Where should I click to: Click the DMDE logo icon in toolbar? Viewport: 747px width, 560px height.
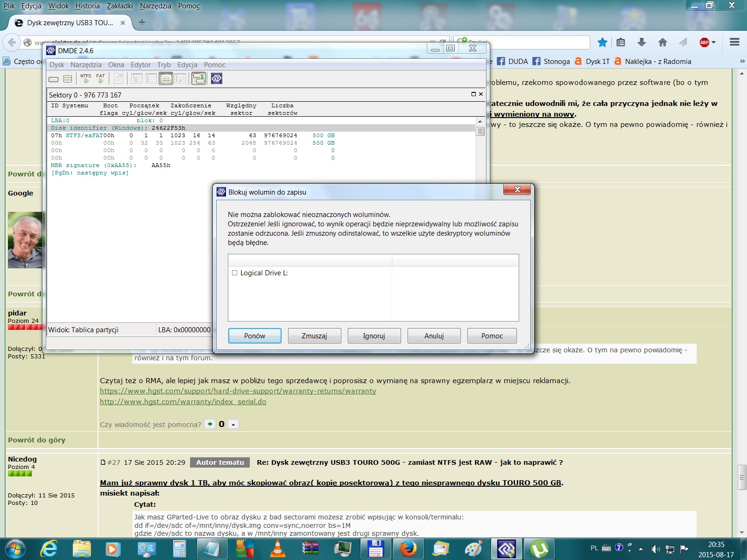pyautogui.click(x=217, y=78)
